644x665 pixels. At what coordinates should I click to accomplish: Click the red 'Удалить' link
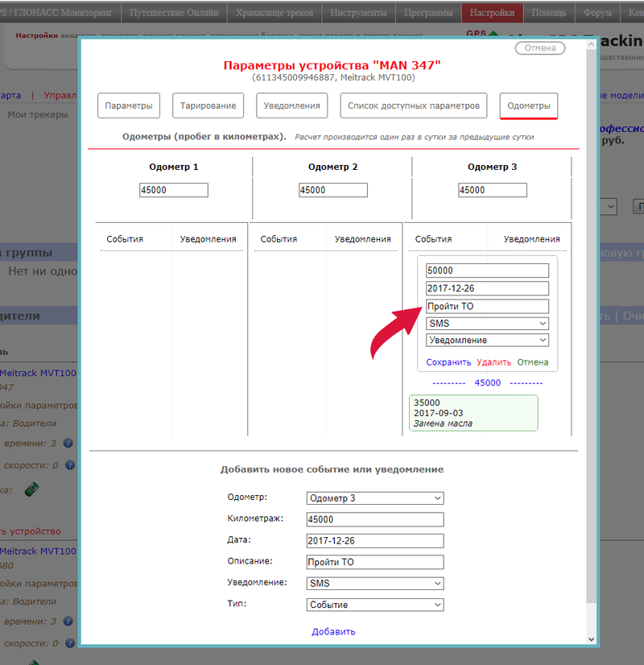click(493, 362)
